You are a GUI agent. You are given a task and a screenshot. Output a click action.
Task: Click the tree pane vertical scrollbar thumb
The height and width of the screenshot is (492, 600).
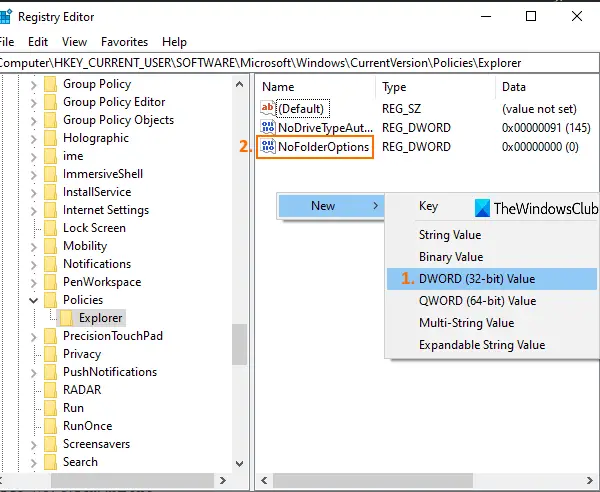point(240,344)
